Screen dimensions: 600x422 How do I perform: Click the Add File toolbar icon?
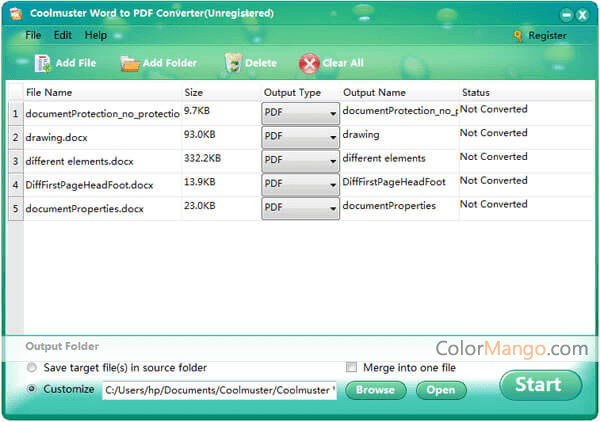click(x=42, y=63)
